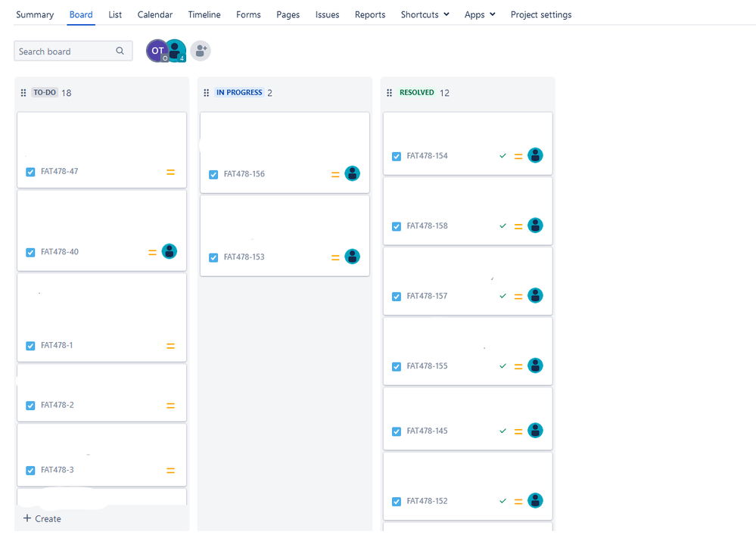Expand the Apps dropdown
The image size is (756, 535).
480,14
